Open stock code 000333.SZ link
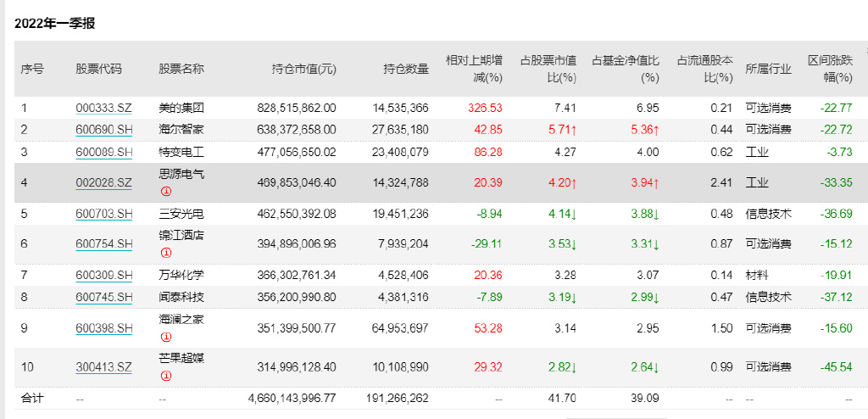The image size is (868, 419). coord(104,108)
